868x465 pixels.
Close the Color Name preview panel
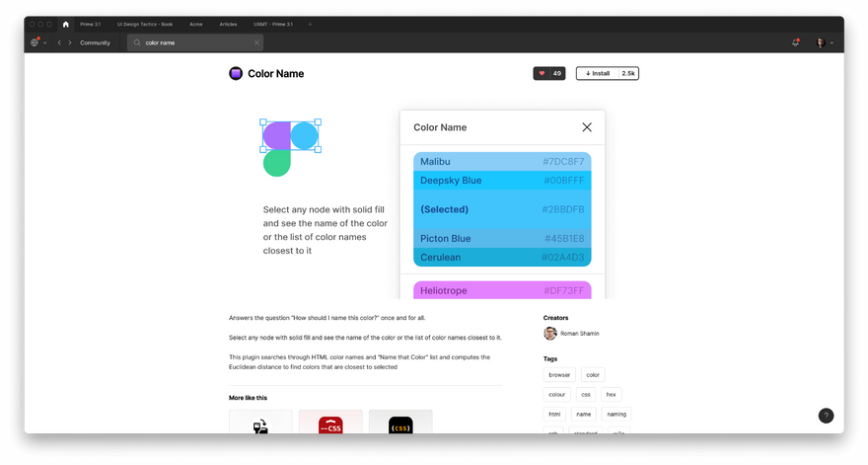587,127
